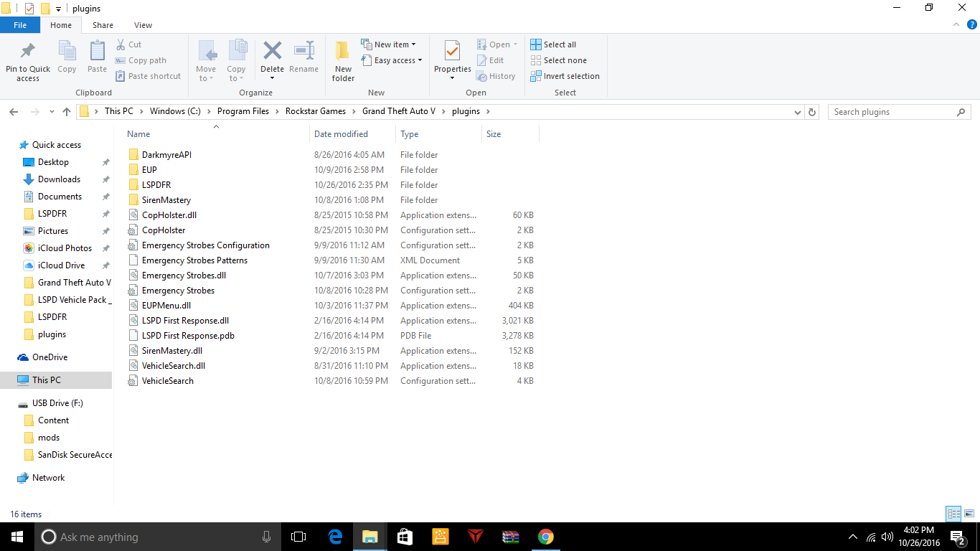
Task: Open the New item dropdown
Action: tap(388, 44)
